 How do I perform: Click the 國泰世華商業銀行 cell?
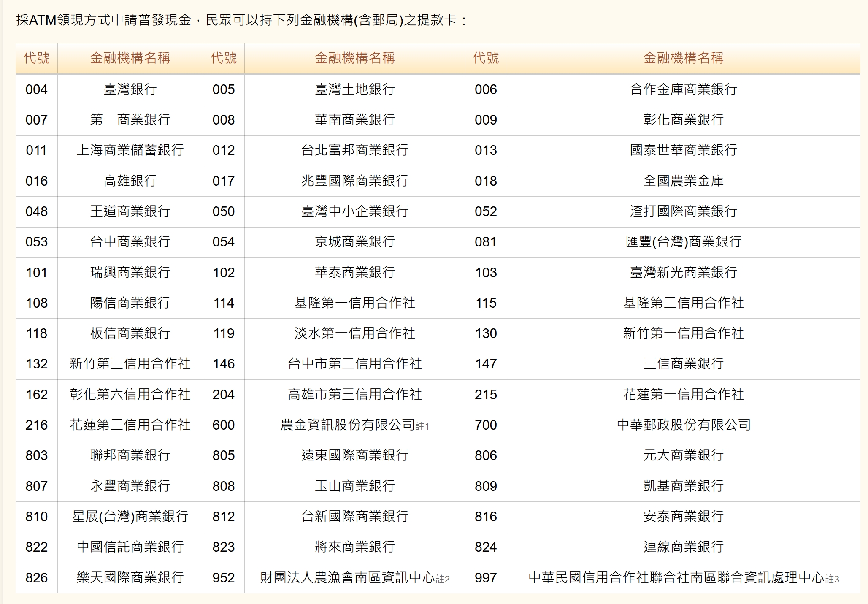[x=683, y=150]
